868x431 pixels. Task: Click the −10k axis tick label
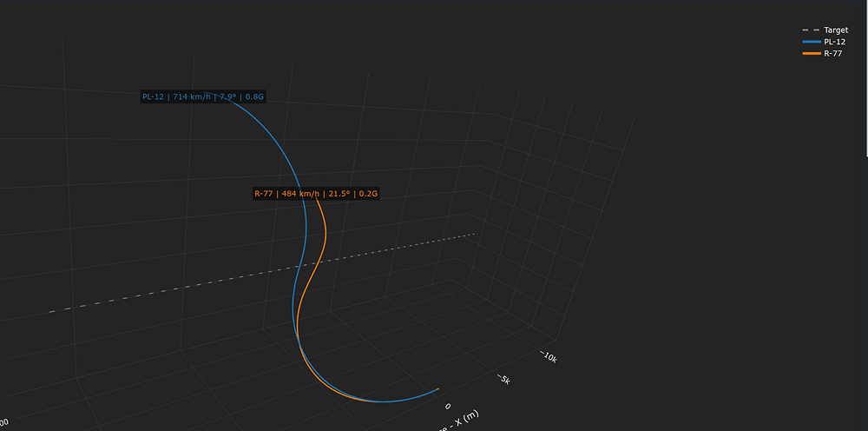[548, 357]
